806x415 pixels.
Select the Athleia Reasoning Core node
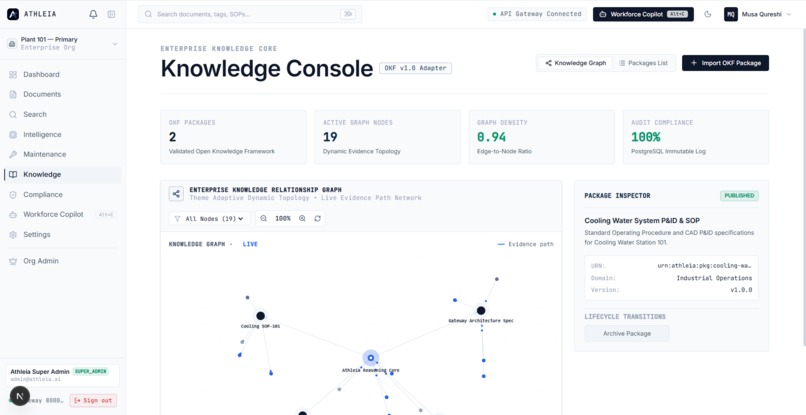[x=371, y=358]
